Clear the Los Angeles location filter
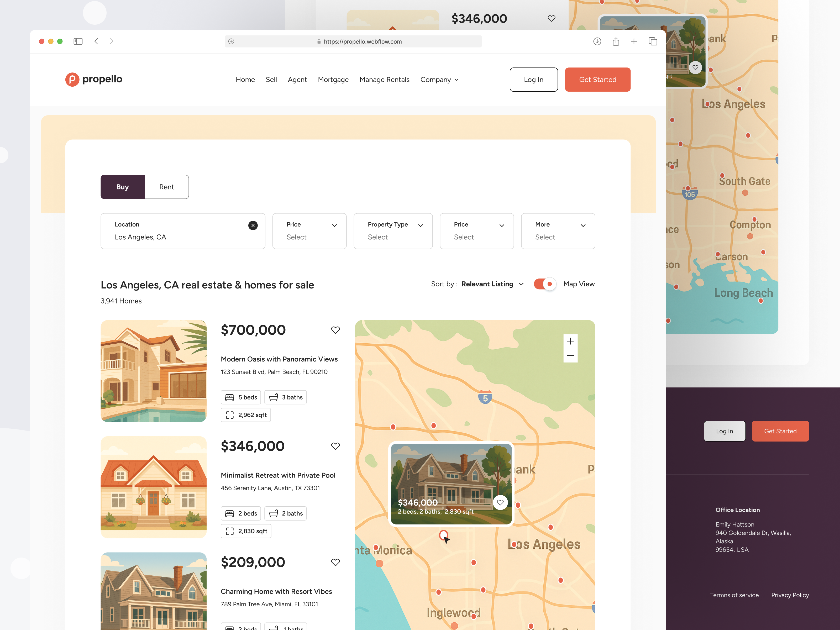The height and width of the screenshot is (630, 840). pos(253,225)
